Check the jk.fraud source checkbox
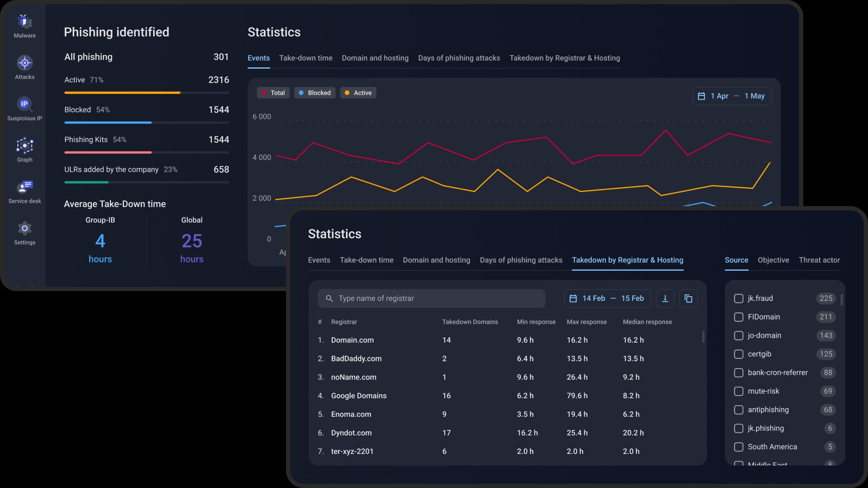This screenshot has width=868, height=488. (x=738, y=298)
